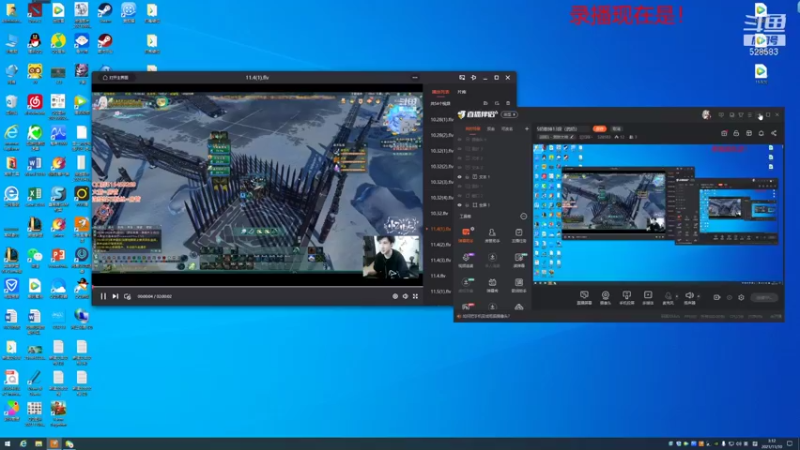Viewport: 800px width, 450px height.
Task: Open the help link at streaming app bottom-left
Action: (483, 316)
